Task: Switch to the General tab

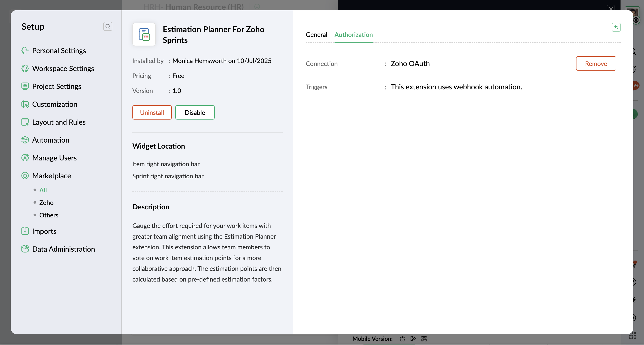Action: pos(316,35)
